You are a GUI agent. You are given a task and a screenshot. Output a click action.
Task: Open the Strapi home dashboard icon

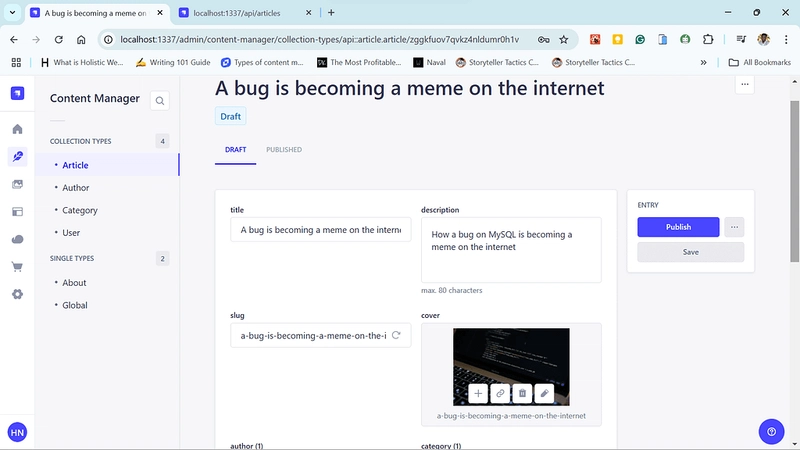pos(17,129)
